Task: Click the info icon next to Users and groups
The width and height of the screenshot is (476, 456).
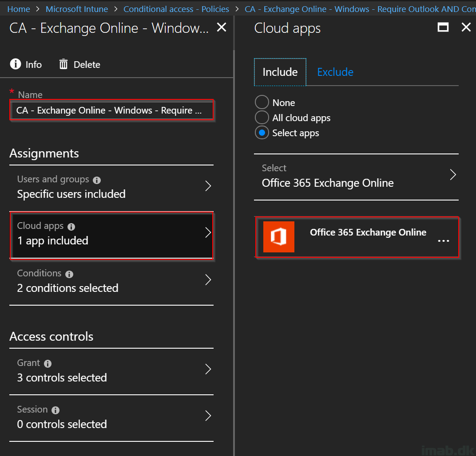Action: coord(97,180)
